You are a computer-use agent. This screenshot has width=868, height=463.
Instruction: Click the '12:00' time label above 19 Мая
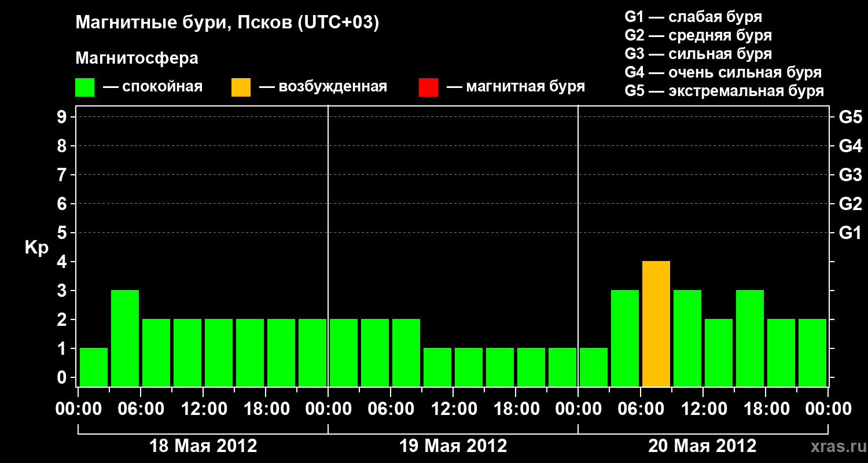click(x=453, y=409)
